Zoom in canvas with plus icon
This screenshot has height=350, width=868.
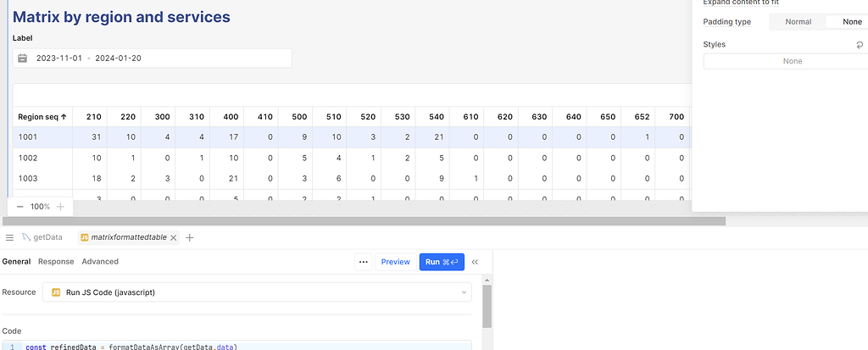61,207
